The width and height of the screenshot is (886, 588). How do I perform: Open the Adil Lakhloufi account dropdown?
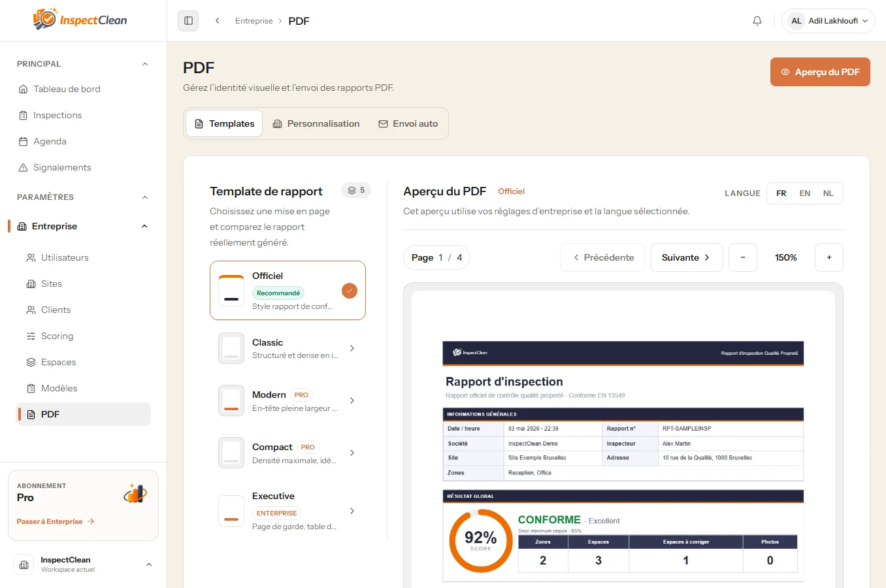coord(829,21)
